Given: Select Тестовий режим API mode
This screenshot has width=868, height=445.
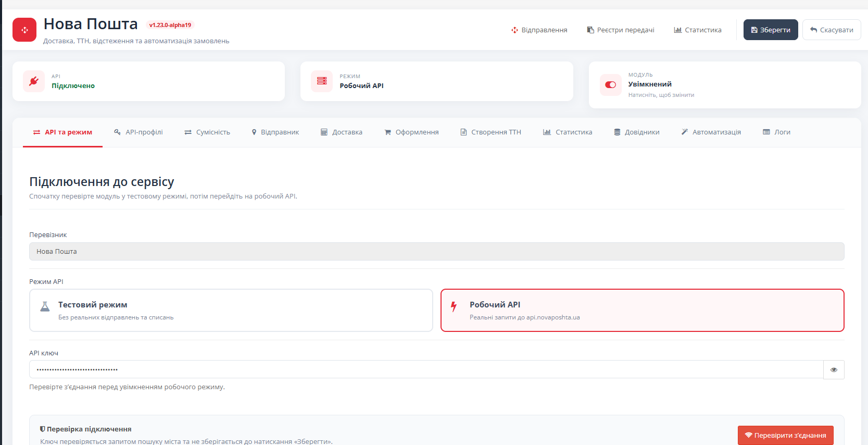Looking at the screenshot, I should pos(231,311).
